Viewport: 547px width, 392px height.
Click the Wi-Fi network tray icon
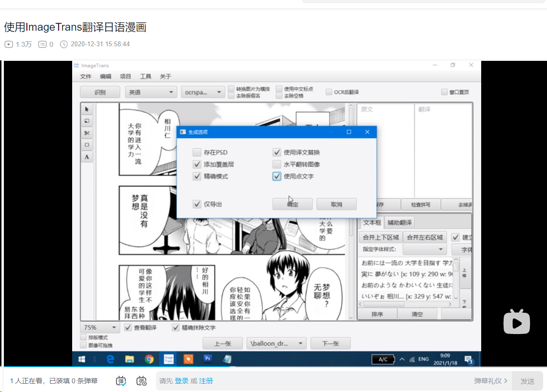tap(412, 359)
